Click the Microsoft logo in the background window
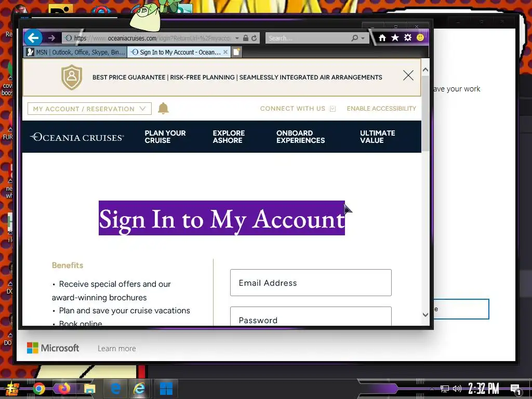 pos(53,348)
